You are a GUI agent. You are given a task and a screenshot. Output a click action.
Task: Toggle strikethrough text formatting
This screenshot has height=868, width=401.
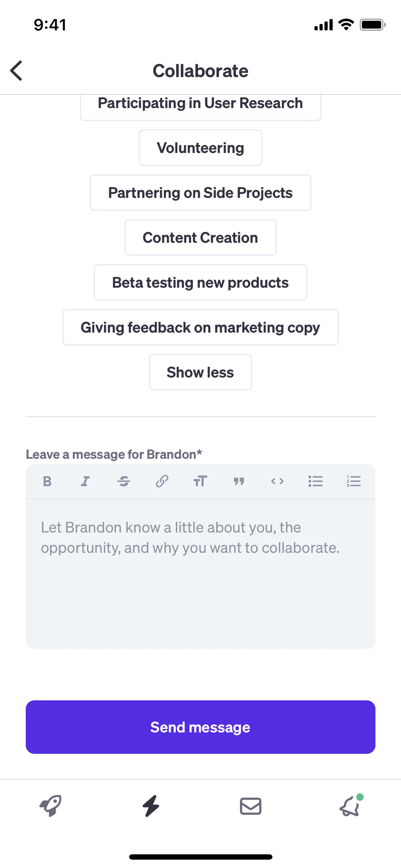[124, 481]
